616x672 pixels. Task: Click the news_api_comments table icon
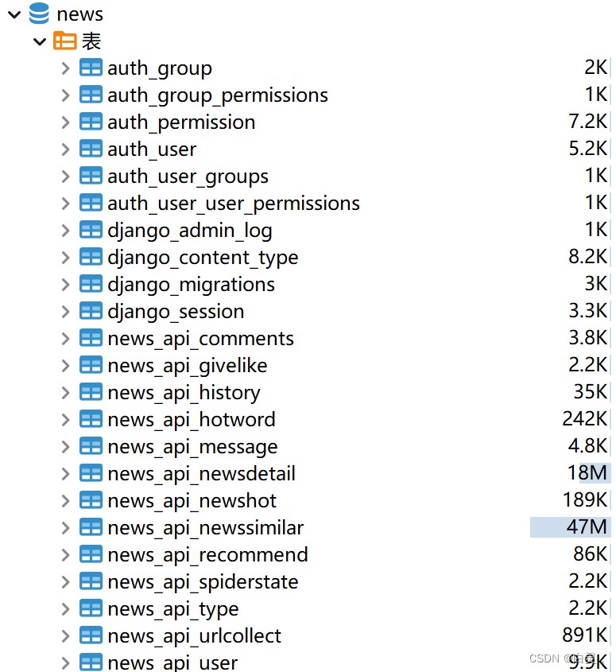(91, 338)
